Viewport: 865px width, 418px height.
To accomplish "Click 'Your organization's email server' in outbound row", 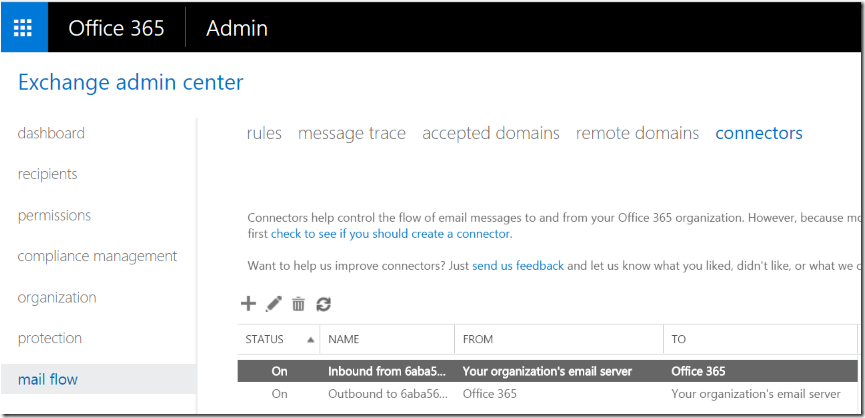I will click(x=756, y=394).
